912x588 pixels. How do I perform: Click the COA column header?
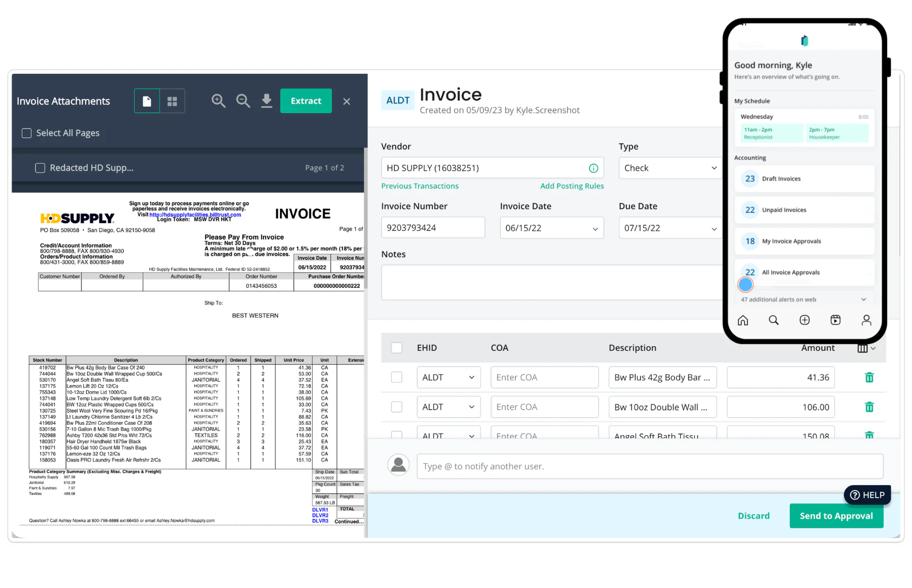tap(499, 348)
